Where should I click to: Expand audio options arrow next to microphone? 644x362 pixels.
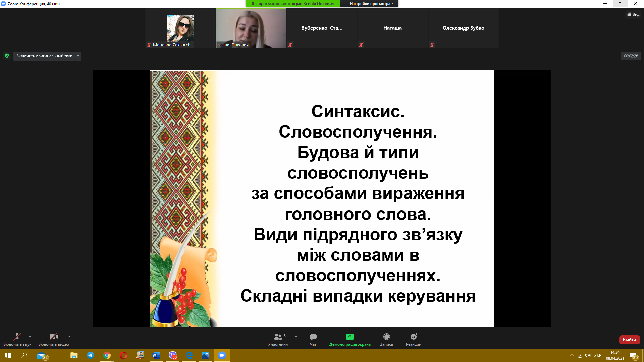click(30, 337)
